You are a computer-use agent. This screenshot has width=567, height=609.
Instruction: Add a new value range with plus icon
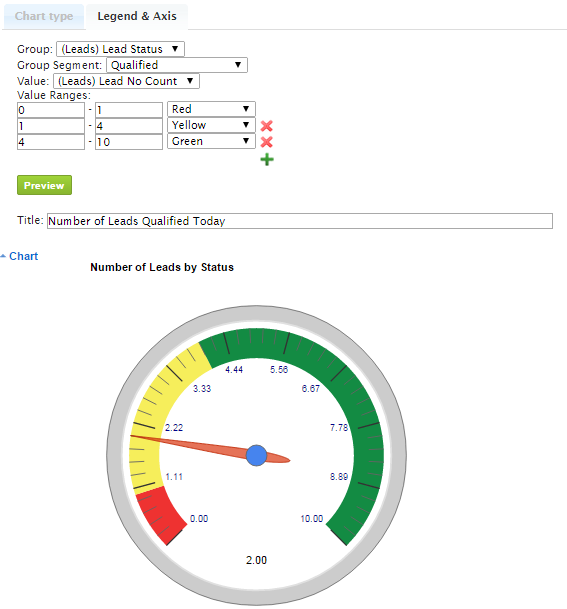point(267,160)
